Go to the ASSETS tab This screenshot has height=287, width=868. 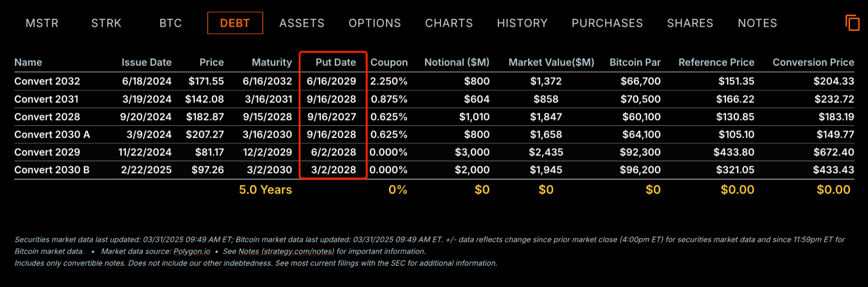coord(302,23)
